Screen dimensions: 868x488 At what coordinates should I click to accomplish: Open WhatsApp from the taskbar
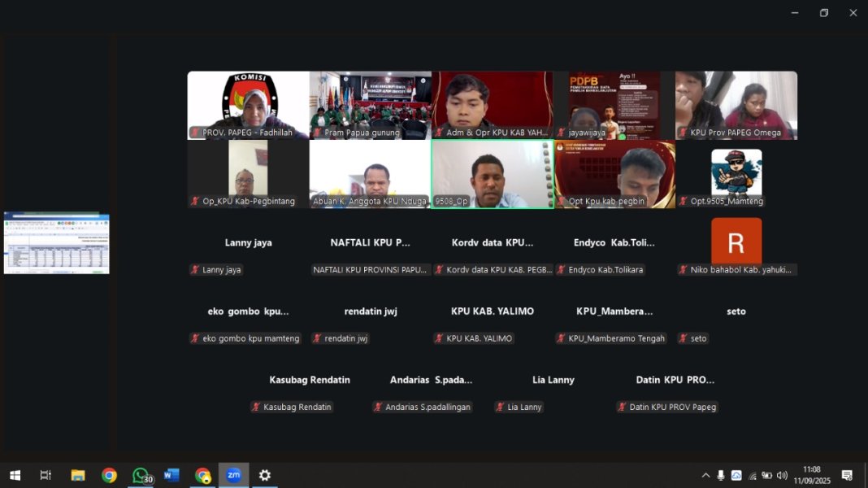[141, 475]
